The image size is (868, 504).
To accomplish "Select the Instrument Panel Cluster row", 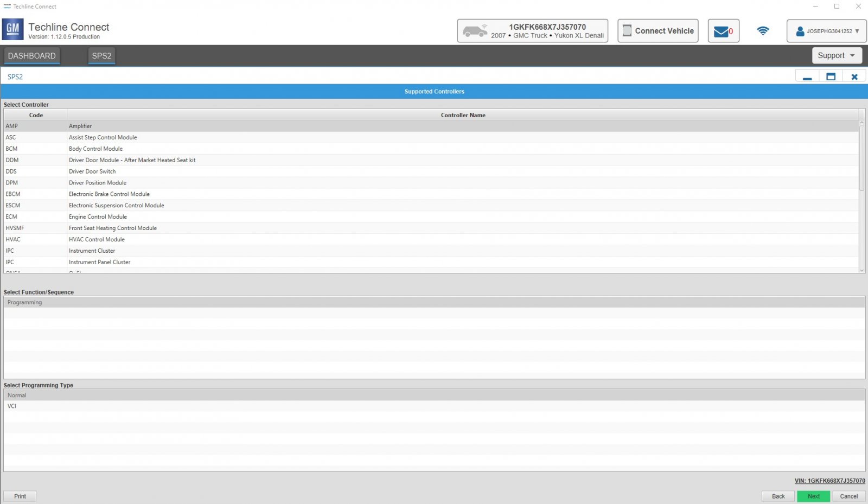I will (x=431, y=263).
